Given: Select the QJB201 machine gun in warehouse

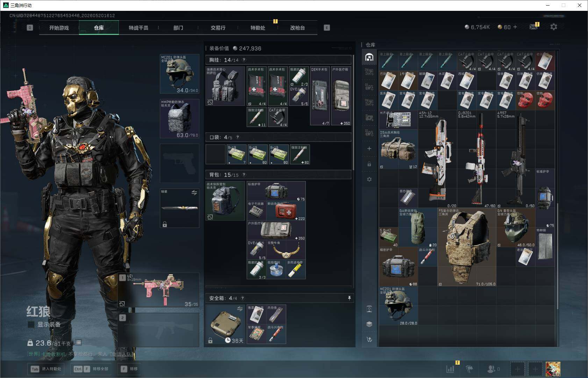Looking at the screenshot, I should 476,159.
